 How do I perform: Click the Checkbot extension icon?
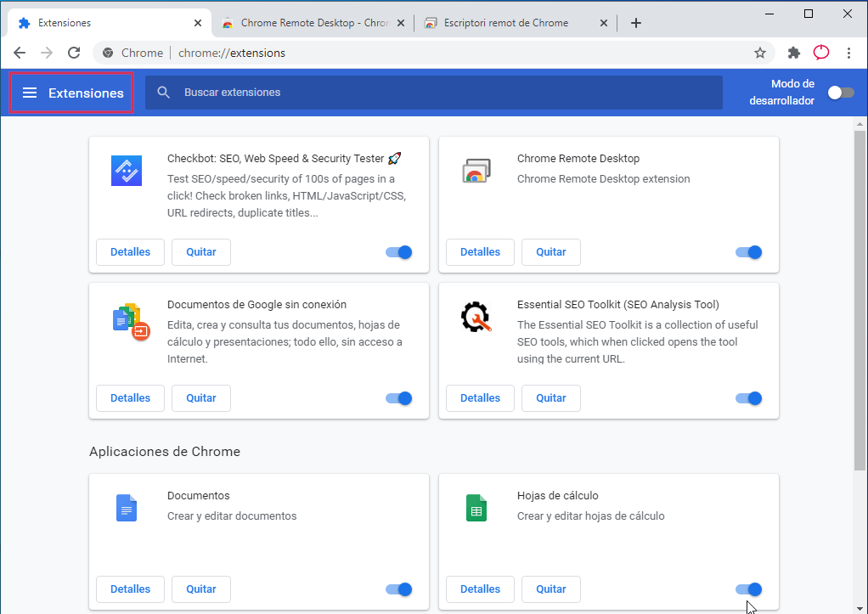pyautogui.click(x=127, y=171)
